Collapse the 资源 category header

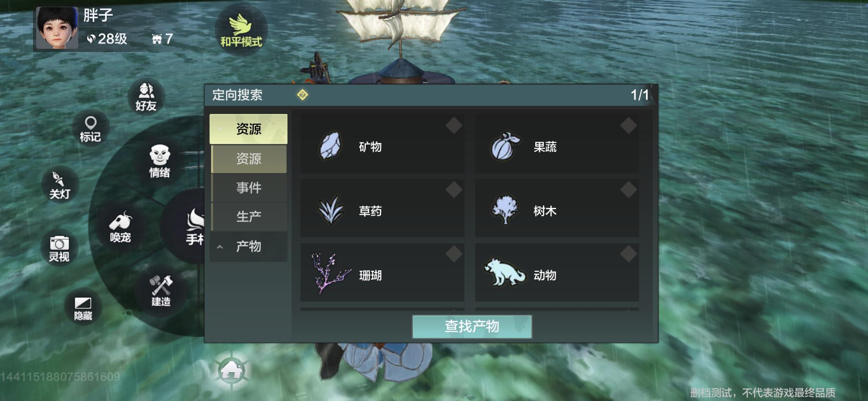coord(248,129)
